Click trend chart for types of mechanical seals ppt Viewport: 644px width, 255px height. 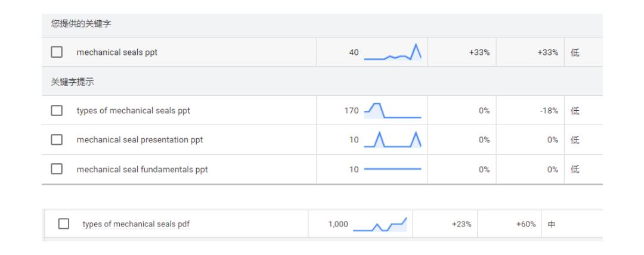point(392,110)
